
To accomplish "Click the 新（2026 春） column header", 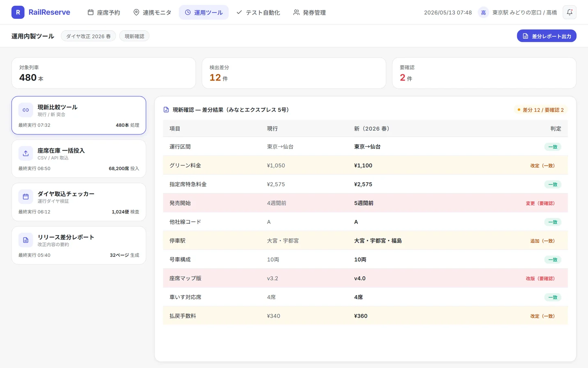I will click(372, 128).
